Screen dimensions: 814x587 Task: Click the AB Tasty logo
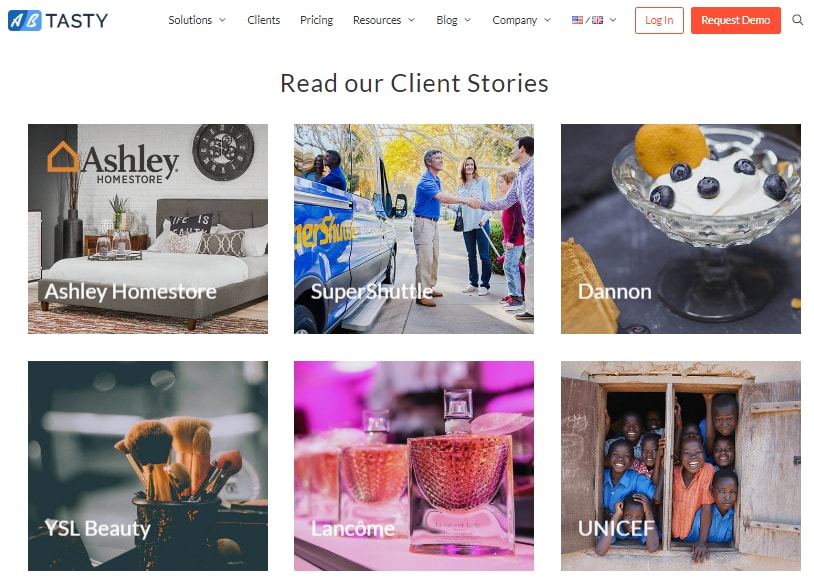[58, 20]
